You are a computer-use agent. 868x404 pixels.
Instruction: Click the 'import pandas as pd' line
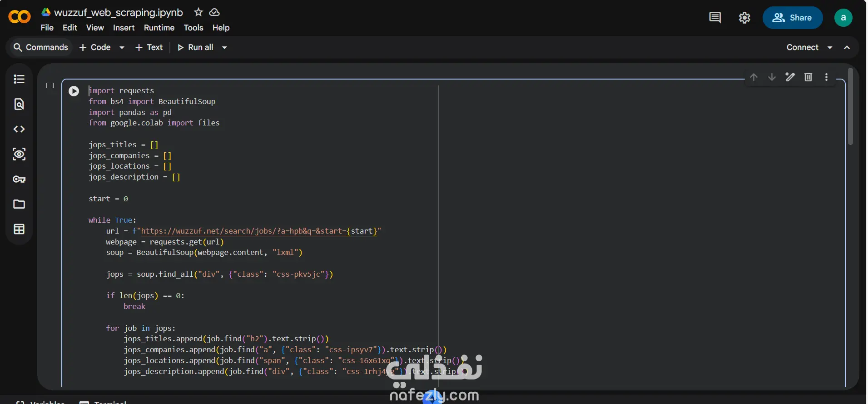(130, 112)
